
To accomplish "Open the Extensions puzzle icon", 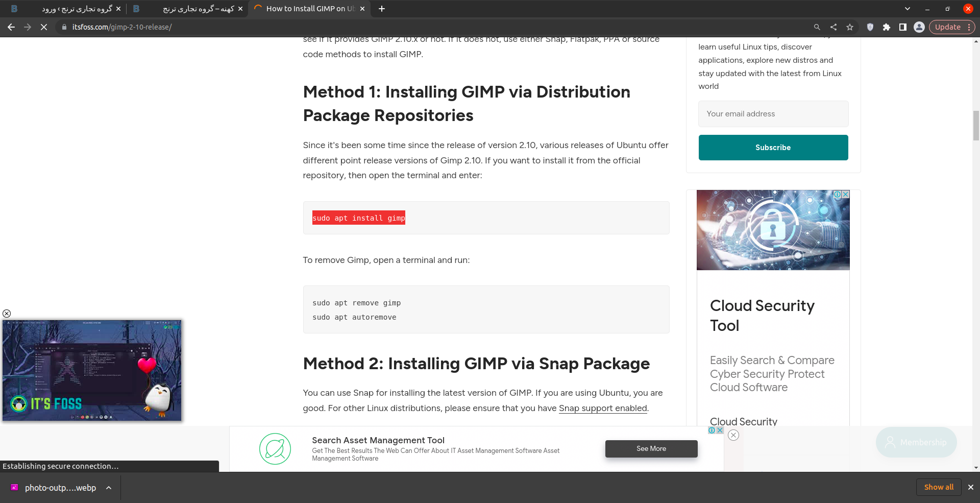I will [x=887, y=27].
